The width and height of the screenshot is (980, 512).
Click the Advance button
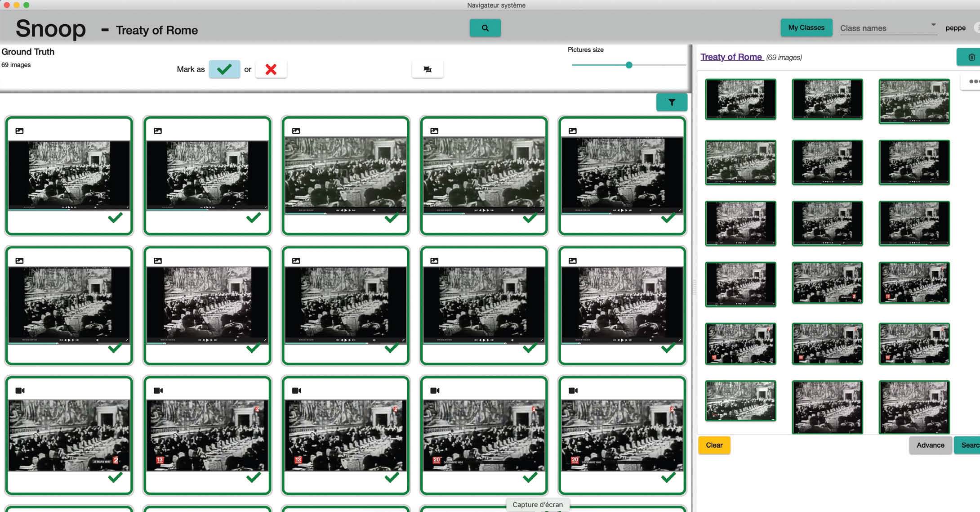click(x=930, y=445)
